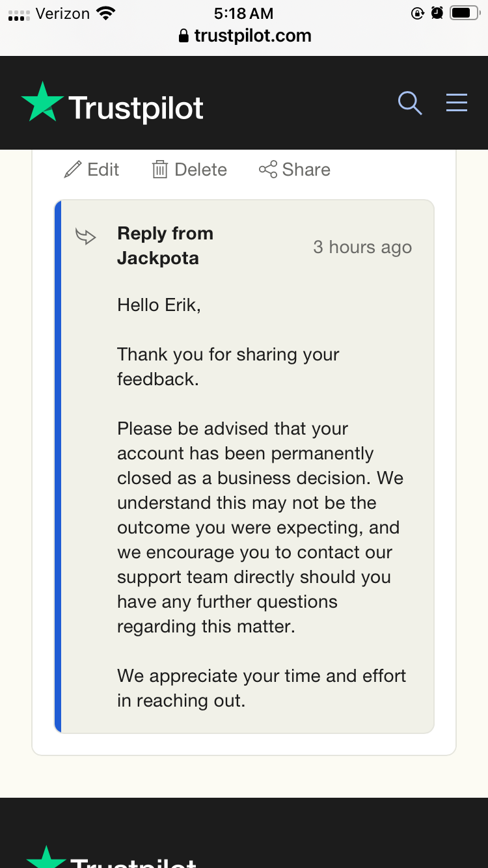The height and width of the screenshot is (868, 488).
Task: Click the reply arrow icon beside Jackpota
Action: pos(86,236)
